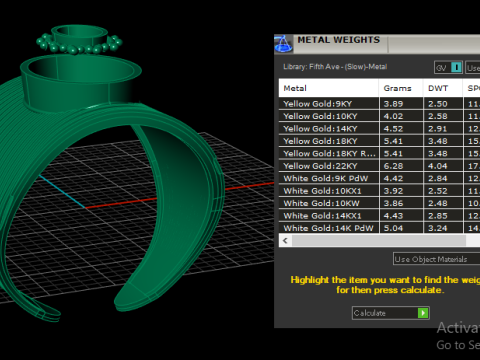The image size is (480, 360).
Task: Click the METAL WEIGHTS title tab
Action: [x=339, y=40]
